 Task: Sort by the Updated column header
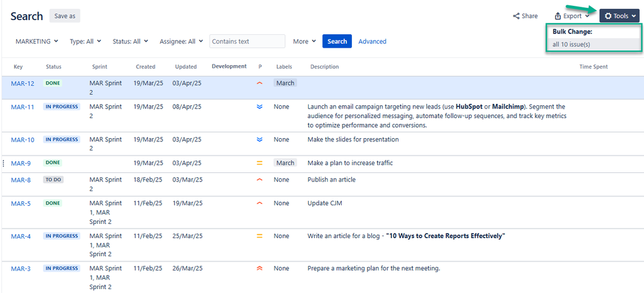(x=186, y=66)
